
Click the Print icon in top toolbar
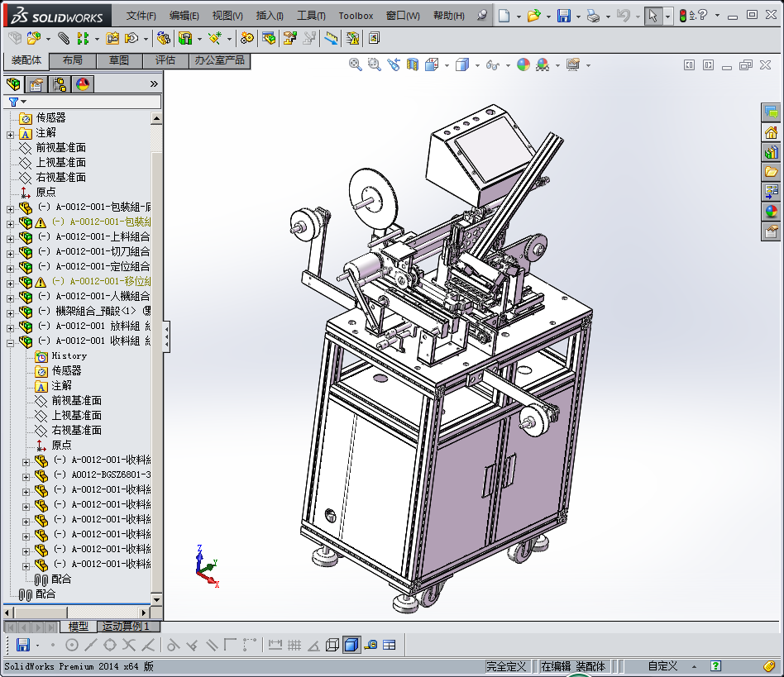pos(593,16)
